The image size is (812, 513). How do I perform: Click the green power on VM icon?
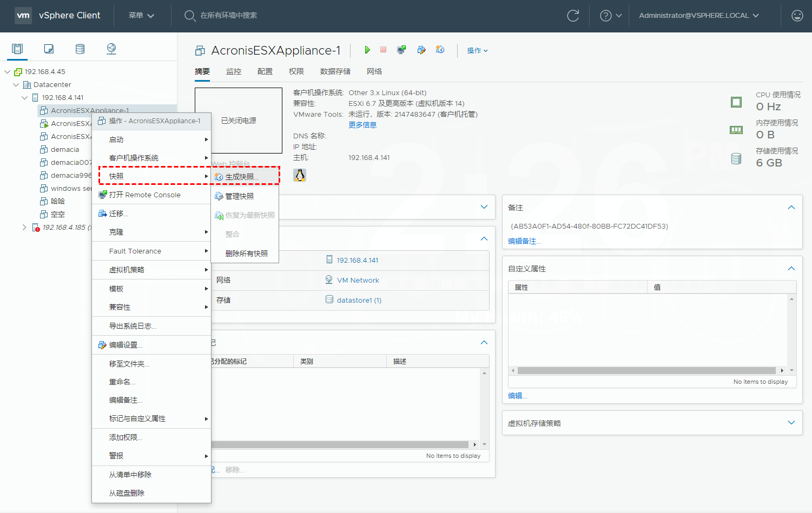point(367,50)
